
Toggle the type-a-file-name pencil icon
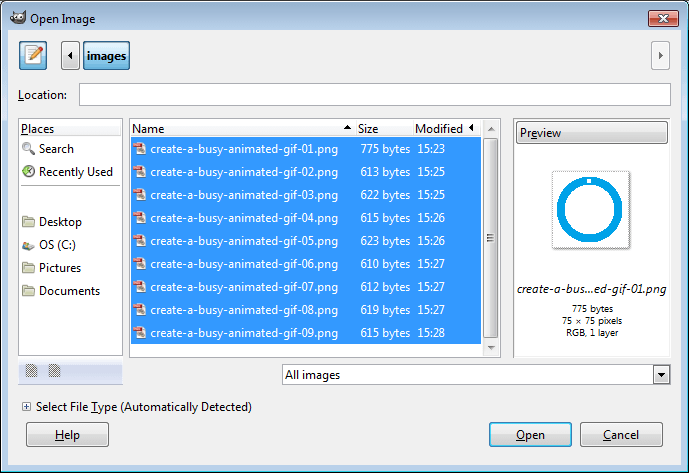[x=34, y=56]
